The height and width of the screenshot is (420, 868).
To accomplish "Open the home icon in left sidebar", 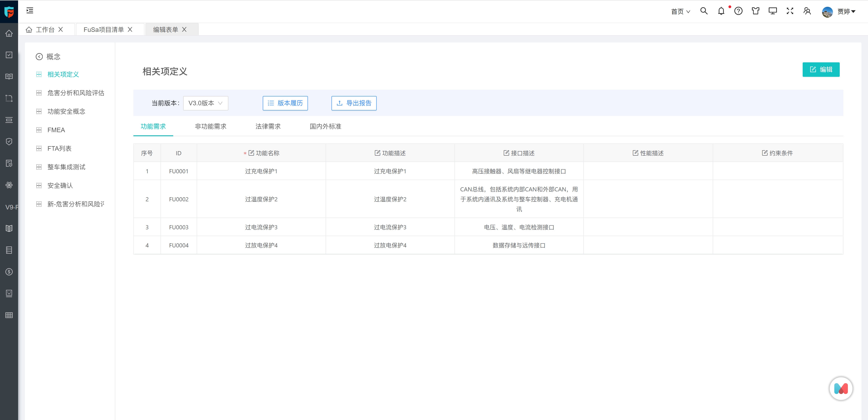I will [x=9, y=33].
